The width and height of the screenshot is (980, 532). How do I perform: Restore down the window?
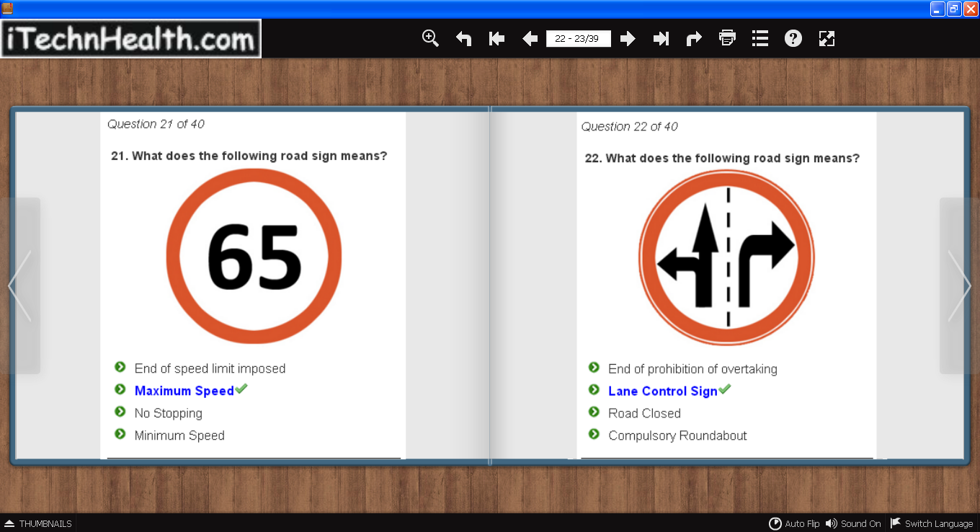[954, 9]
